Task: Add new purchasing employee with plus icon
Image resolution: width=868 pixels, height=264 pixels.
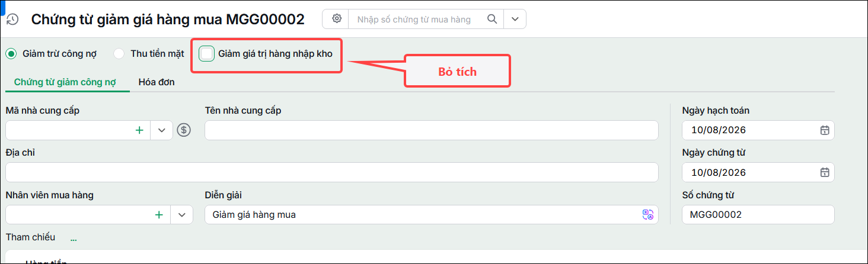Action: [x=159, y=215]
